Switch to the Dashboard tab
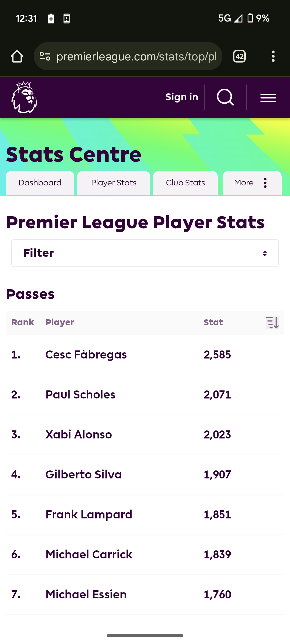Image resolution: width=290 pixels, height=644 pixels. (x=40, y=183)
